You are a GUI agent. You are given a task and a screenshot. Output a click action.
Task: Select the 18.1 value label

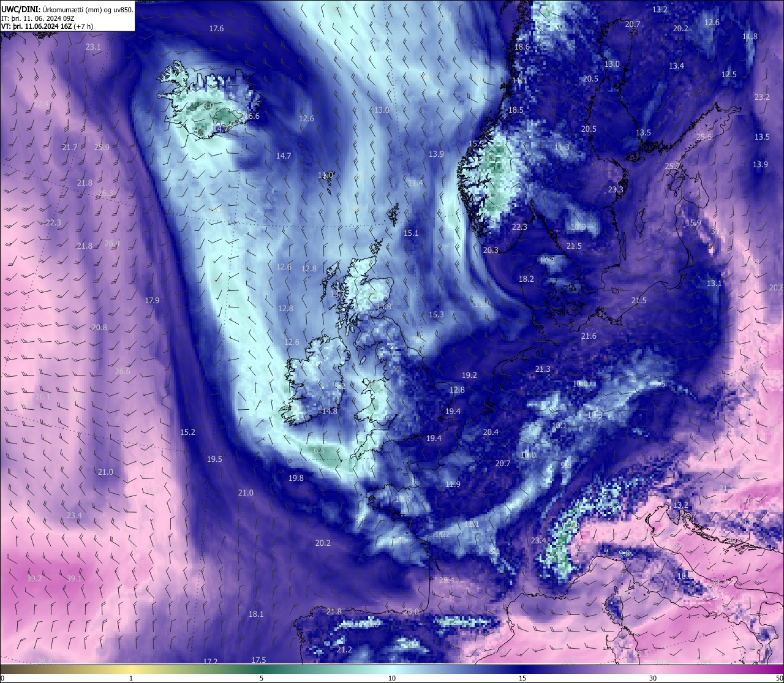click(x=256, y=614)
